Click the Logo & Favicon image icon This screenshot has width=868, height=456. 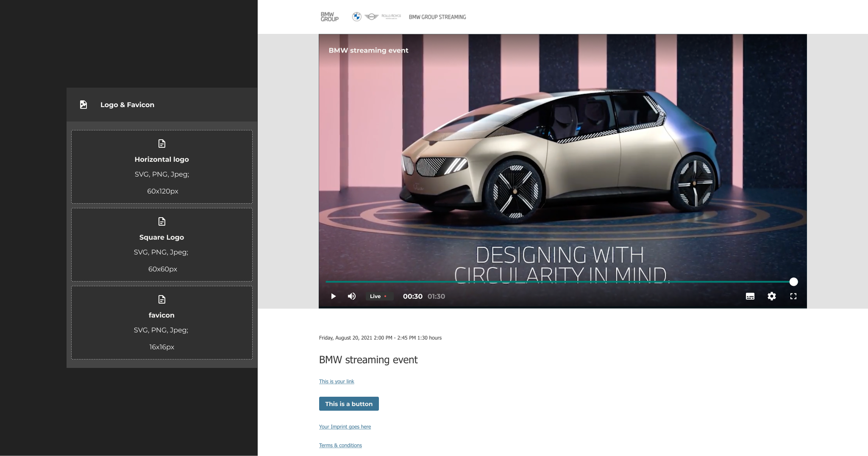[x=83, y=105]
